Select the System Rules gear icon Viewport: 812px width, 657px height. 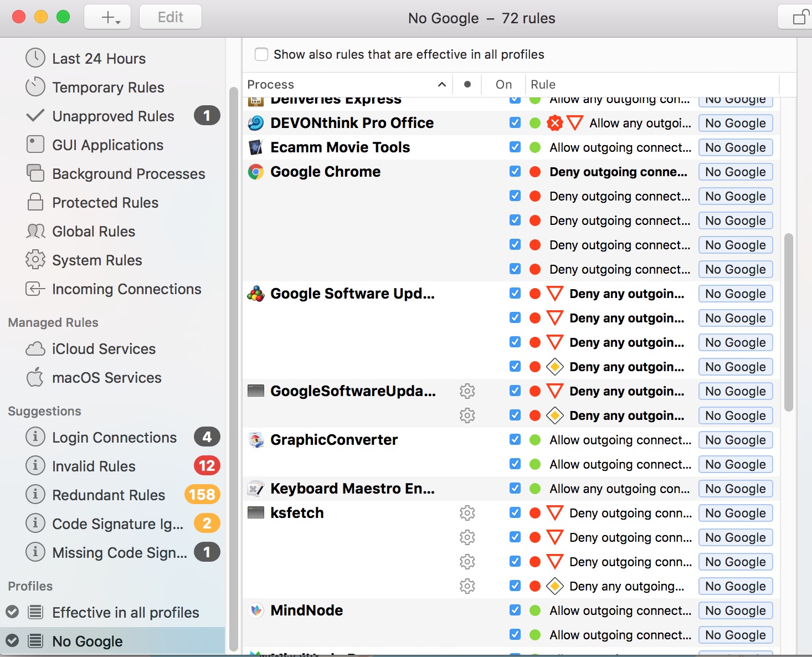[x=35, y=259]
